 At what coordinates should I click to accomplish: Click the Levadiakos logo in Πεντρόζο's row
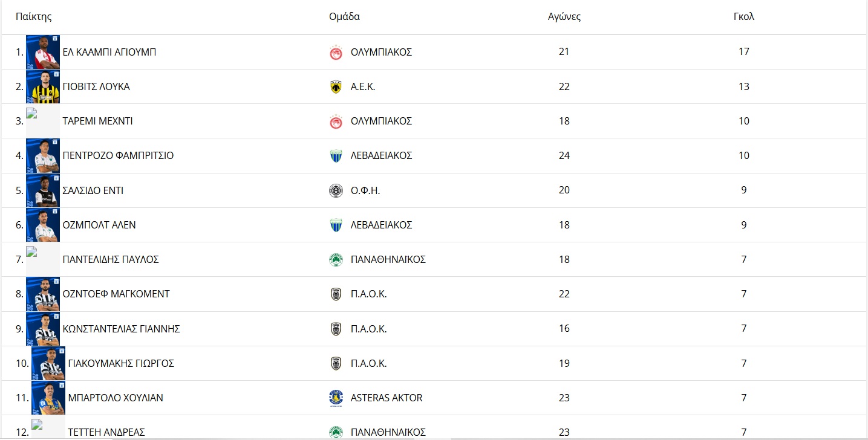(x=336, y=156)
